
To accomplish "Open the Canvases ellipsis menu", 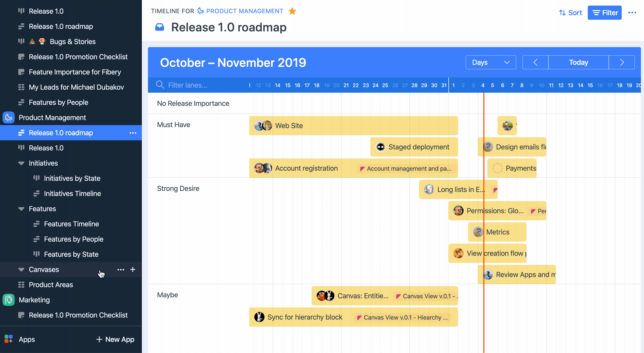I will pyautogui.click(x=121, y=269).
